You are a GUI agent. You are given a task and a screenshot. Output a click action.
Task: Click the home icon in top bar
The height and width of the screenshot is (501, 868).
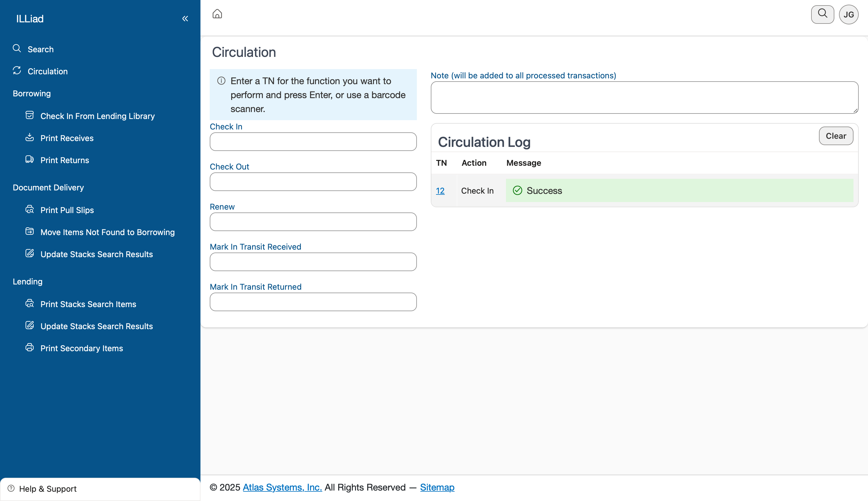pos(217,14)
